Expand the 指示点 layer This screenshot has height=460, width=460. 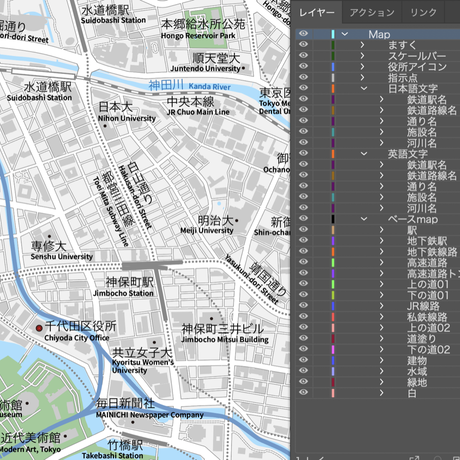coord(363,77)
